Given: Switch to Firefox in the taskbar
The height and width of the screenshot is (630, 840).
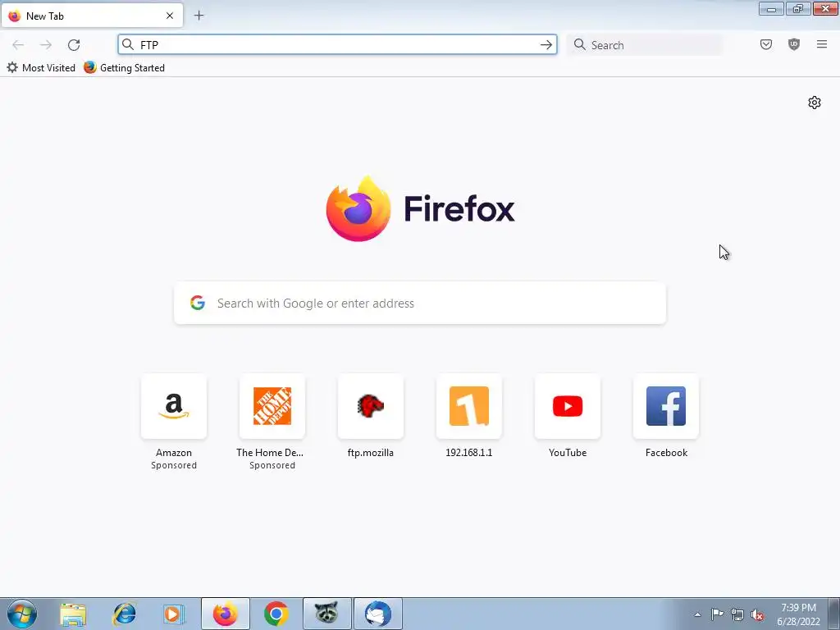Looking at the screenshot, I should (x=226, y=614).
